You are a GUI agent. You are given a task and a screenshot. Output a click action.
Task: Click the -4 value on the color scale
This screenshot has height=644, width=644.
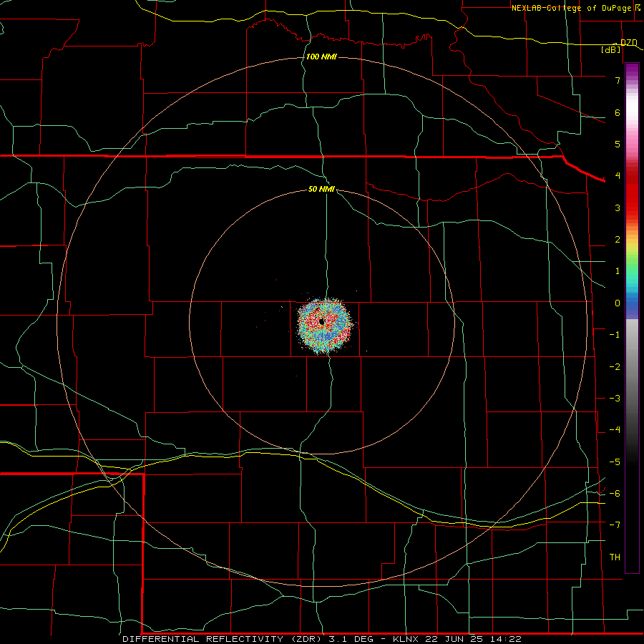[x=615, y=430]
